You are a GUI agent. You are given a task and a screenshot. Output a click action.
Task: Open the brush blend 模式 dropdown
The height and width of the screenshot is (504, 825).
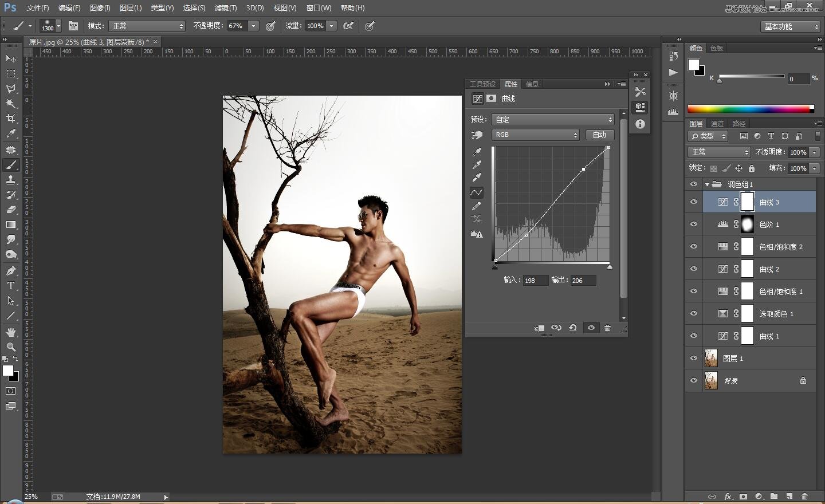point(147,26)
